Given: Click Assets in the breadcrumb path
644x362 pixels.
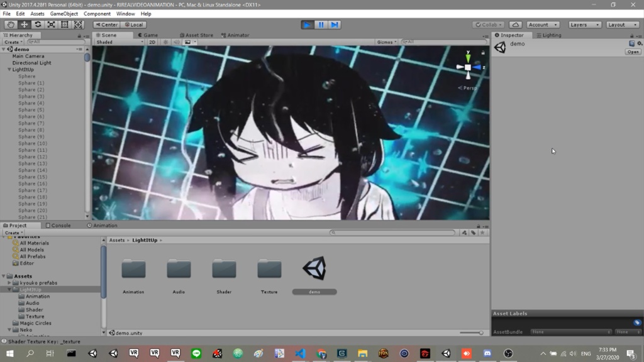Looking at the screenshot, I should [x=116, y=240].
